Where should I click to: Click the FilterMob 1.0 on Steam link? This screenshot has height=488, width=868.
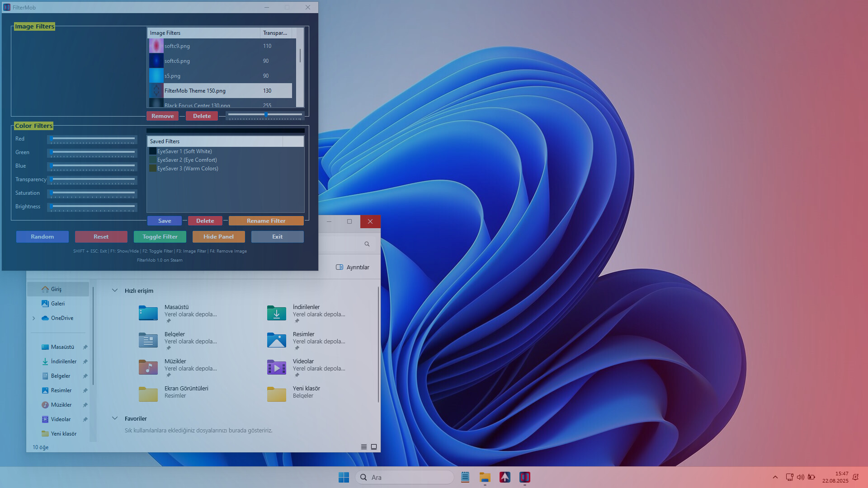[160, 260]
